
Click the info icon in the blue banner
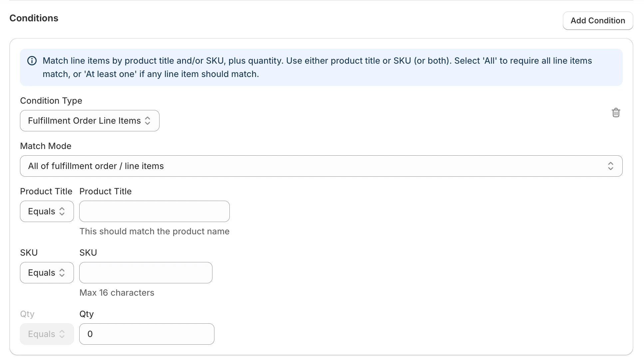[x=32, y=61]
